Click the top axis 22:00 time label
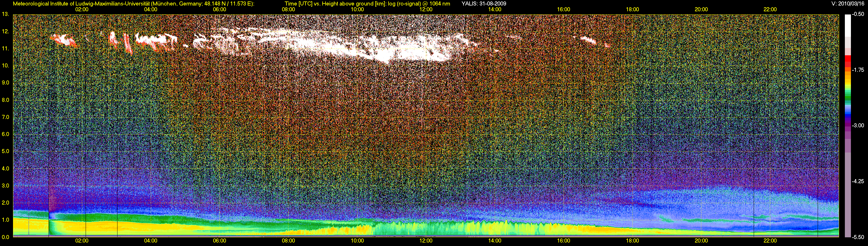 tap(770, 10)
